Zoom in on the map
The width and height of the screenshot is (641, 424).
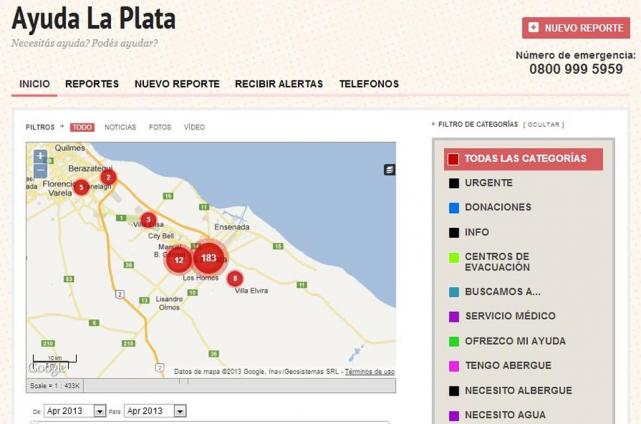pyautogui.click(x=40, y=156)
